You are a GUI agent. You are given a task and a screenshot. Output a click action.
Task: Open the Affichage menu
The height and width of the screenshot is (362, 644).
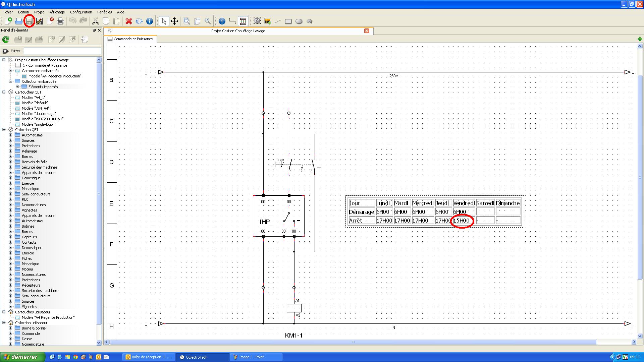pos(57,12)
